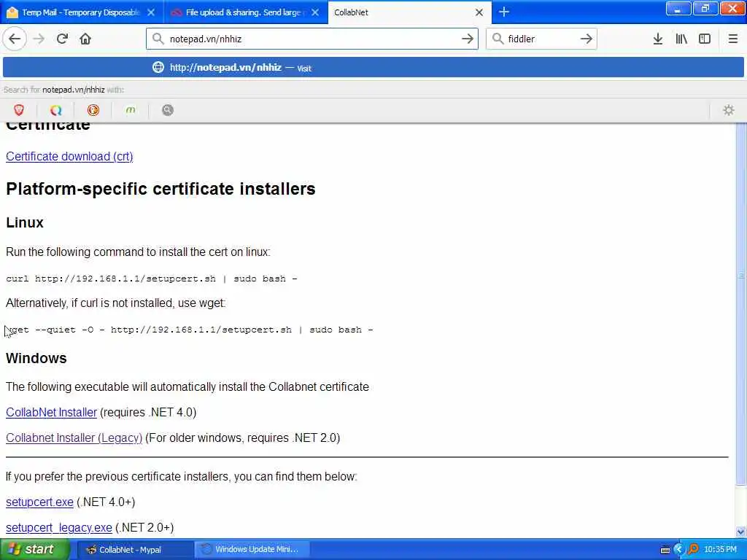Search with the gray magnifier engine icon
747x560 pixels.
(x=168, y=111)
